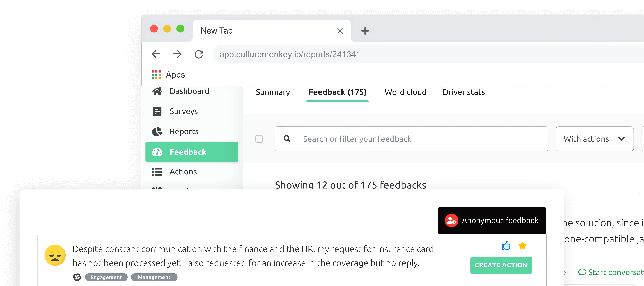Open the With actions dropdown
The width and height of the screenshot is (644, 286).
click(595, 139)
